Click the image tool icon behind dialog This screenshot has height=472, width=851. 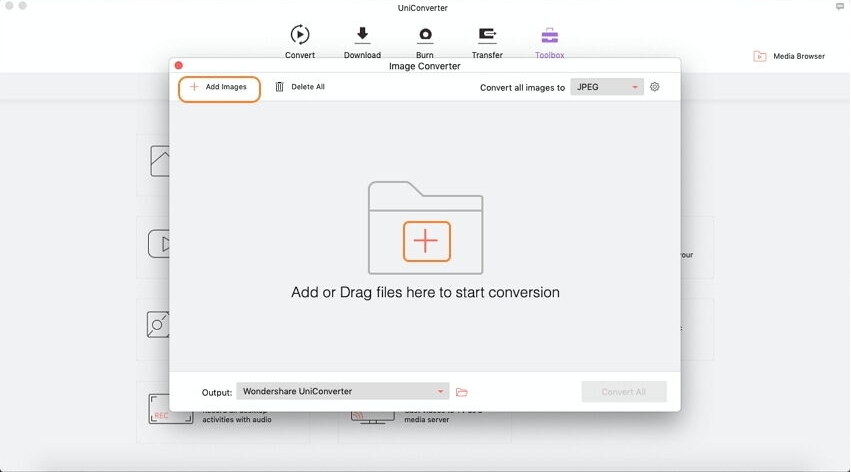tap(159, 161)
